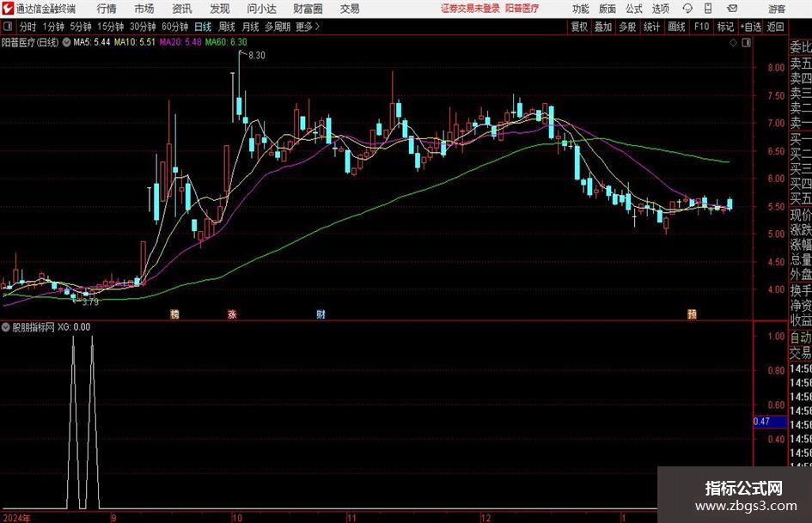Select the 周线 weekly chart tab
The image size is (812, 523).
(x=227, y=27)
